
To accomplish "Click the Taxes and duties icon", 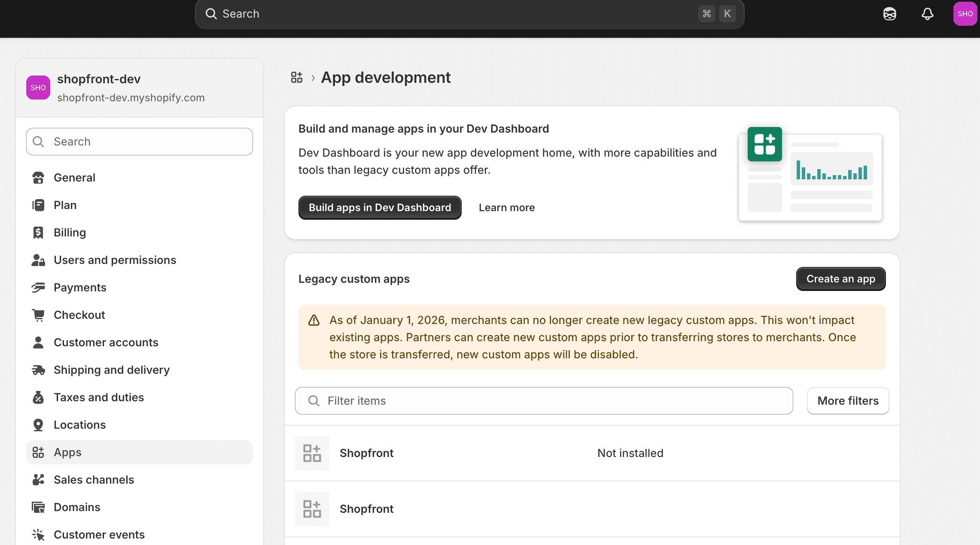I will coord(38,397).
